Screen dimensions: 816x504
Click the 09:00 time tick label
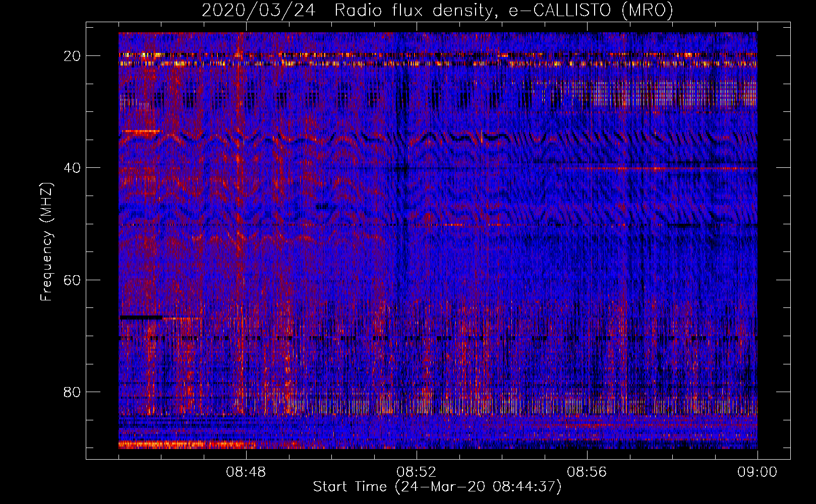[x=757, y=472]
